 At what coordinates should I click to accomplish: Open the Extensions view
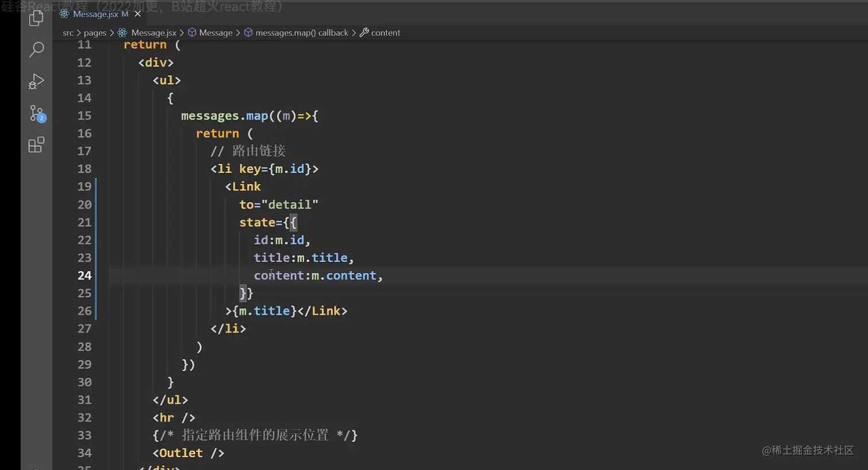point(36,145)
